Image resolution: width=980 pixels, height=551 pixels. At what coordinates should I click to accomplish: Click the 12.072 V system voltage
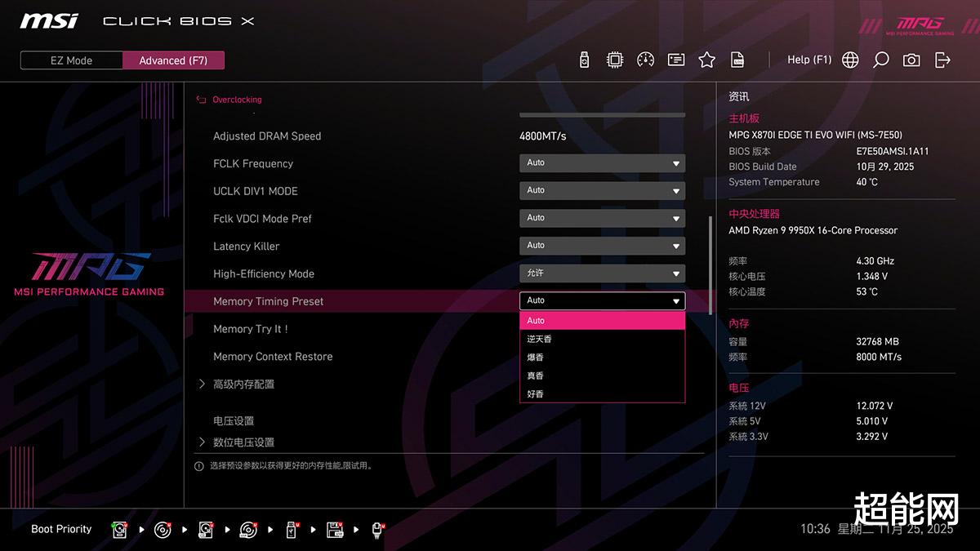pos(874,407)
